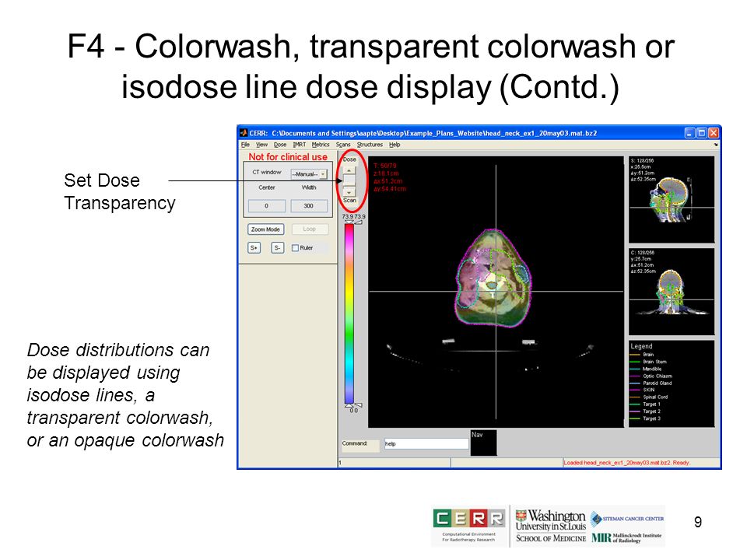Open the Structures menu
The width and height of the screenshot is (747, 560).
[x=370, y=145]
